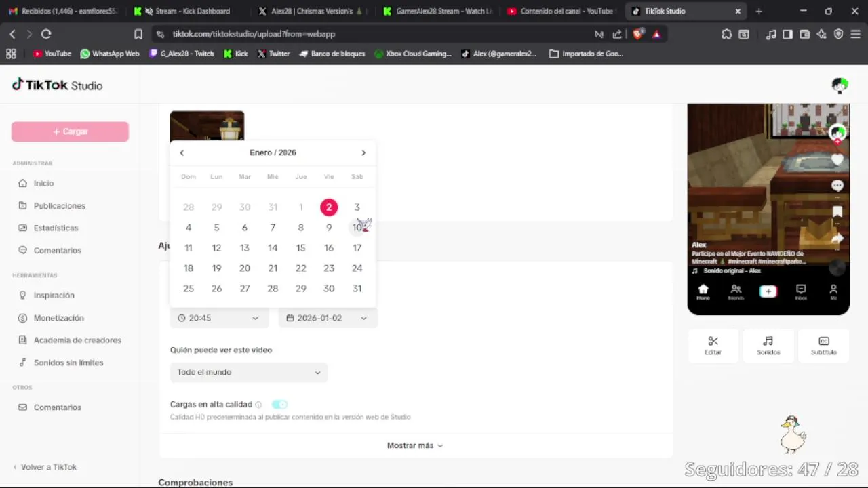This screenshot has height=488, width=868.
Task: Open Xbox Cloud Gaming bookmark
Action: pyautogui.click(x=413, y=54)
